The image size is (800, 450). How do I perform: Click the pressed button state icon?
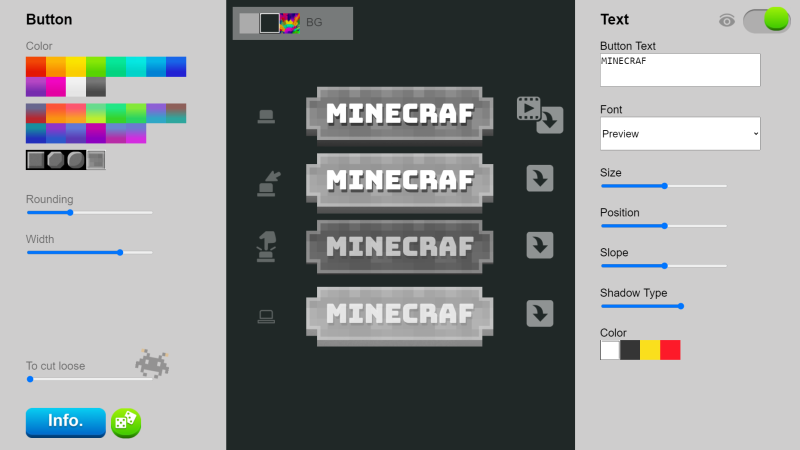pyautogui.click(x=266, y=247)
